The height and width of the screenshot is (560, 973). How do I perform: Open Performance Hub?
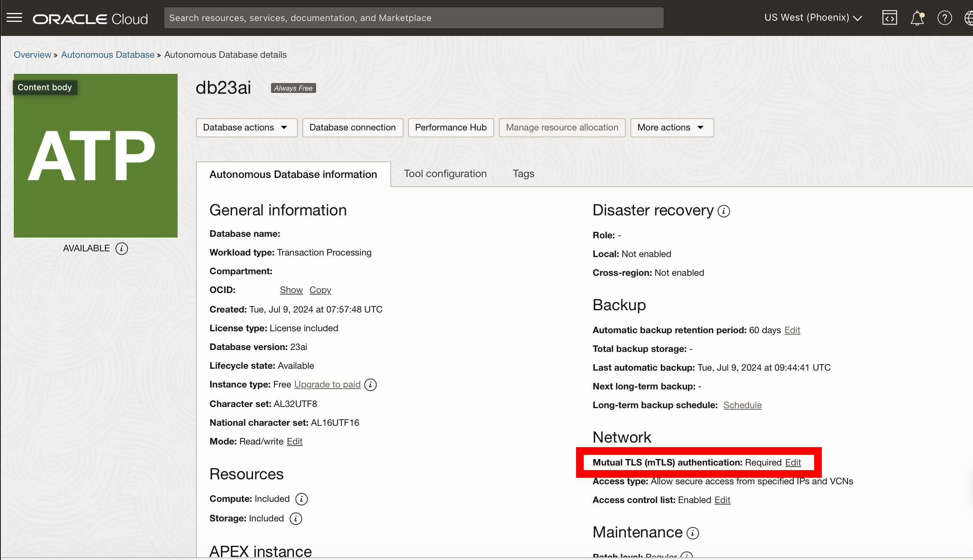click(451, 128)
